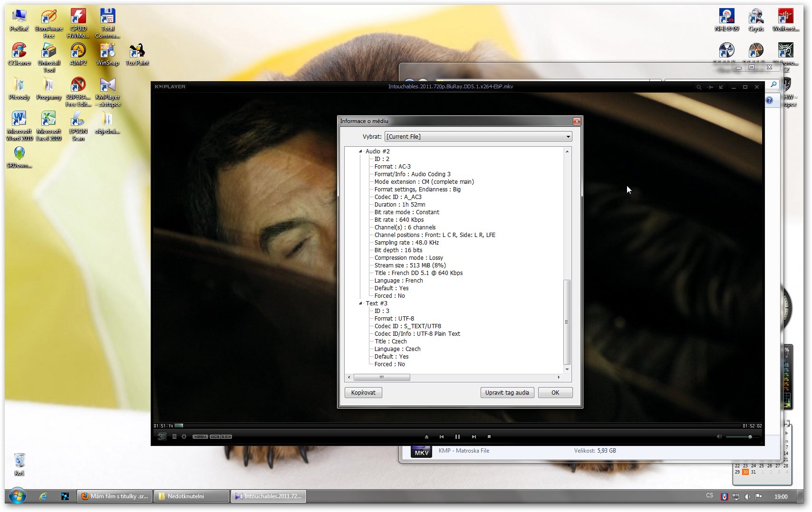Click the 5.1CH channel badge
Screen dimensions: 812x512
click(x=226, y=436)
